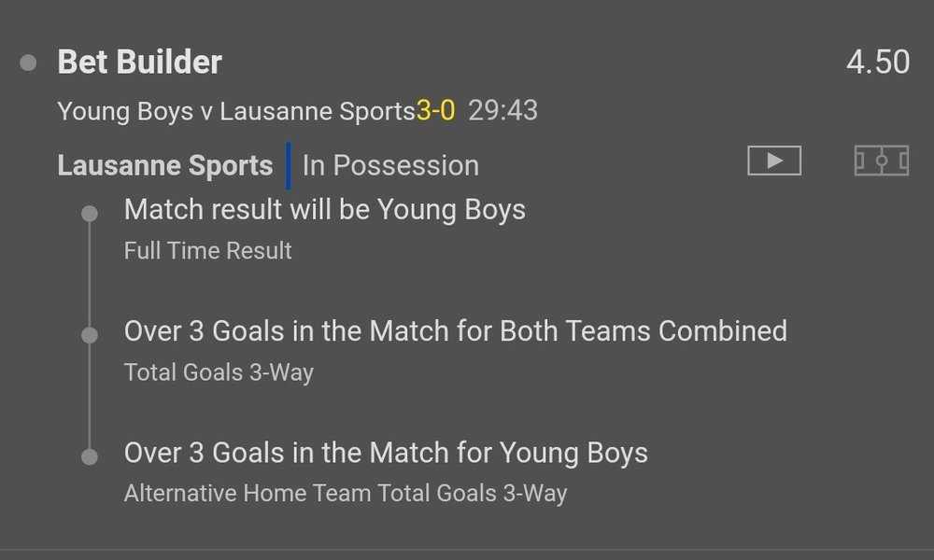Viewport: 934px width, 560px height.
Task: Select Over 3 Goals for Young Boys leg
Action: 386,454
